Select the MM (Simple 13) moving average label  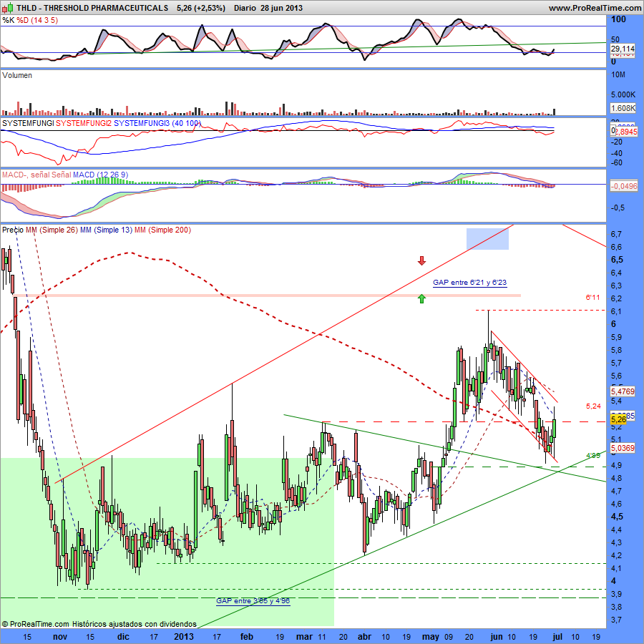coord(106,230)
